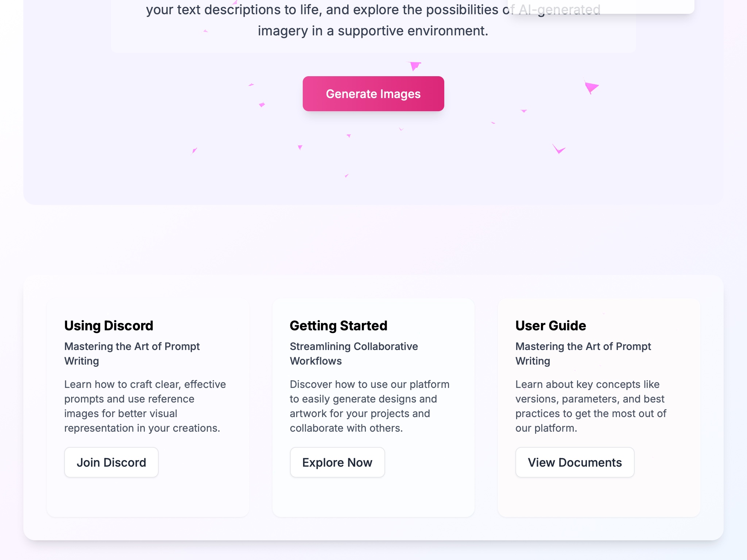This screenshot has width=747, height=560.
Task: Click the View Documents button
Action: [x=574, y=462]
